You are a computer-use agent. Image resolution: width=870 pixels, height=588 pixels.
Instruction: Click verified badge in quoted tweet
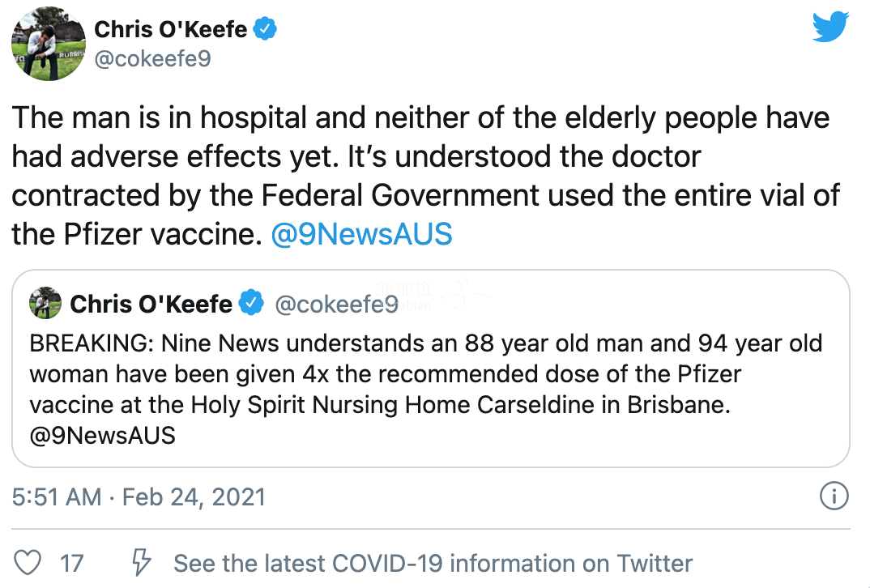251,303
